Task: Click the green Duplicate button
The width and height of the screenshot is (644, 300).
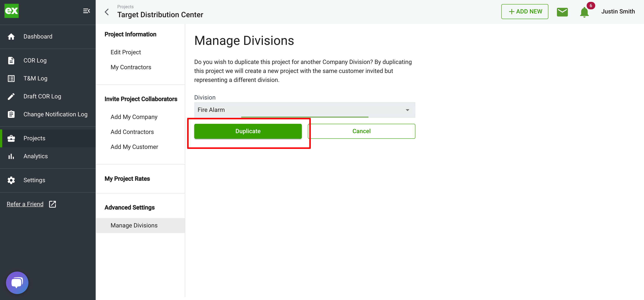Action: click(x=248, y=131)
